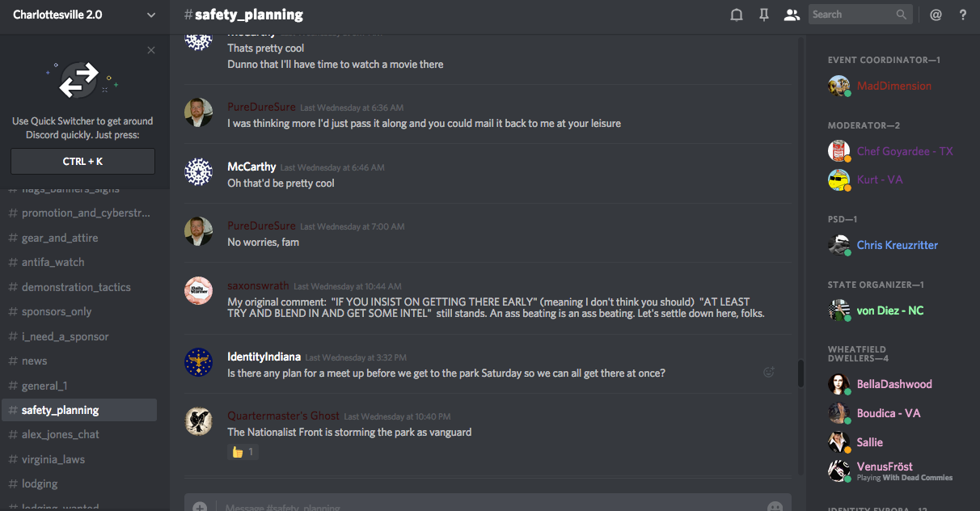Image resolution: width=980 pixels, height=511 pixels.
Task: Toggle the member list icon
Action: (x=792, y=15)
